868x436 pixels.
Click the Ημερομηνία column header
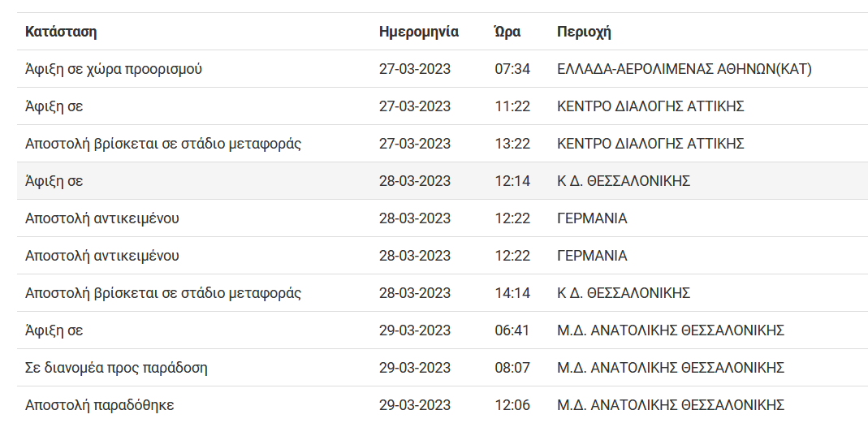point(418,32)
